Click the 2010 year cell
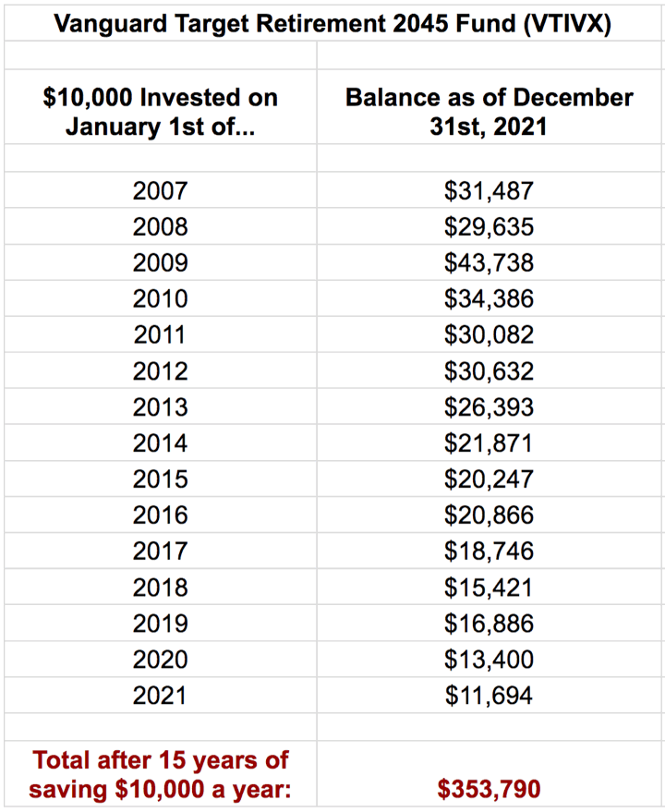The width and height of the screenshot is (665, 812). point(160,299)
